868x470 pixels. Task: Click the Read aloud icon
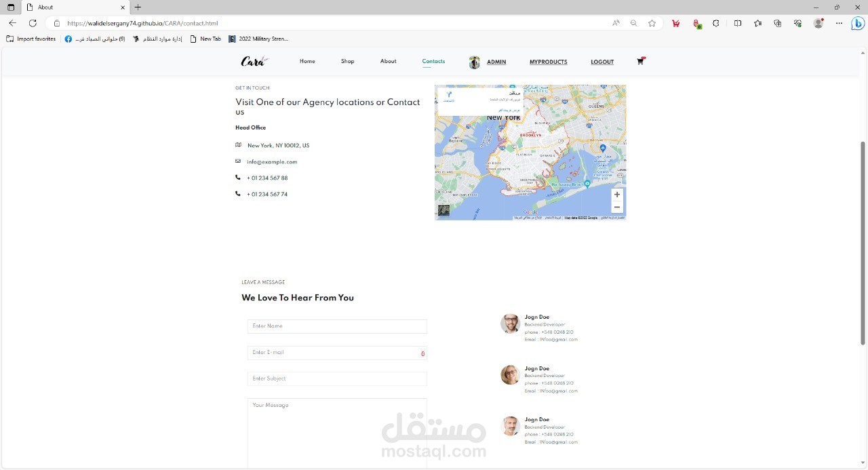[x=616, y=23]
